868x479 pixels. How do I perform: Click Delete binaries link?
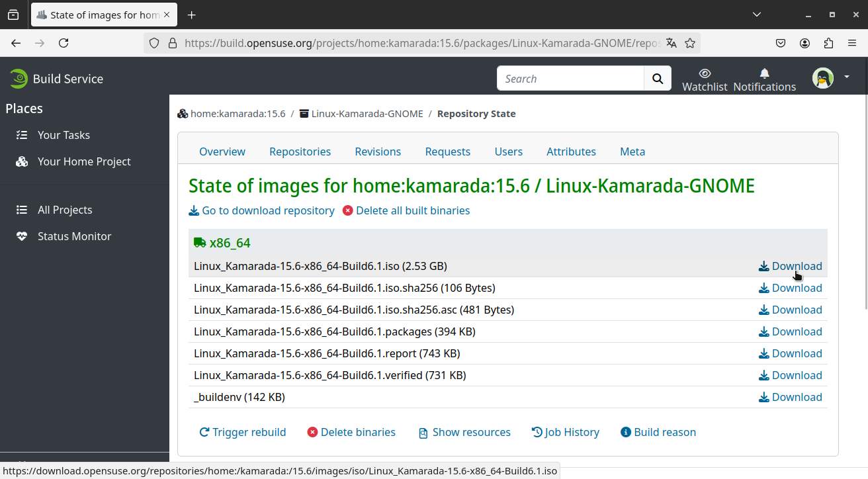[351, 432]
